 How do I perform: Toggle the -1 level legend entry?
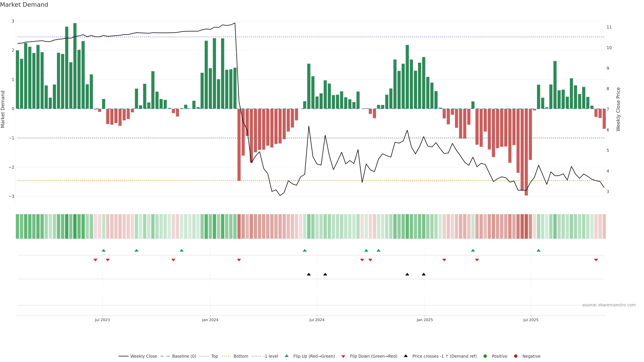click(271, 356)
